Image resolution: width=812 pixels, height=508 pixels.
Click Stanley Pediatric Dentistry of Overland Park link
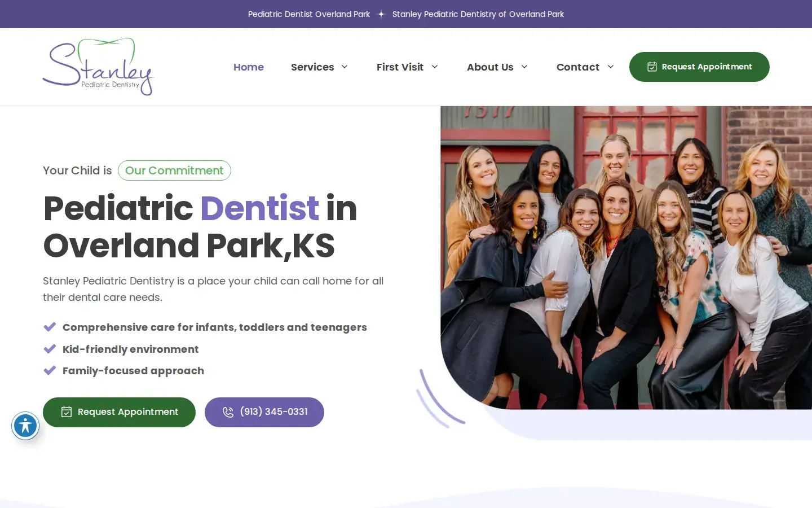[x=478, y=14]
